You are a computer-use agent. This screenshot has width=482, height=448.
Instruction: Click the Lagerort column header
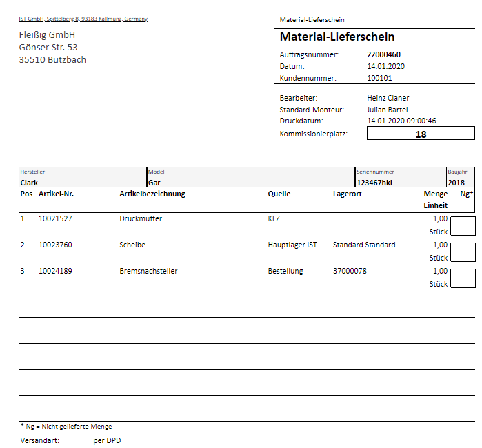[348, 194]
